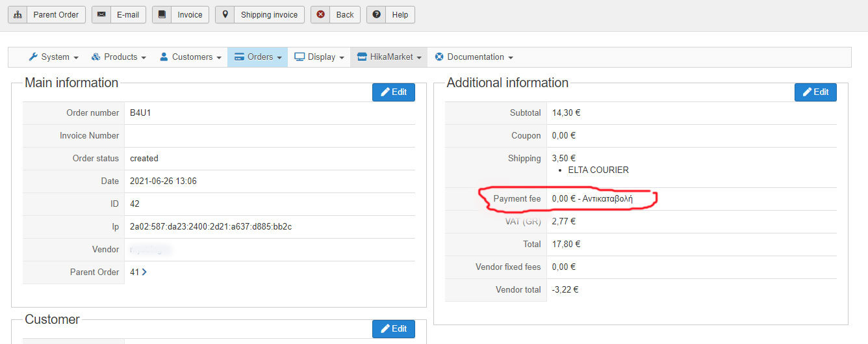The height and width of the screenshot is (344, 868).
Task: Open the Customers dropdown menu
Action: 190,57
